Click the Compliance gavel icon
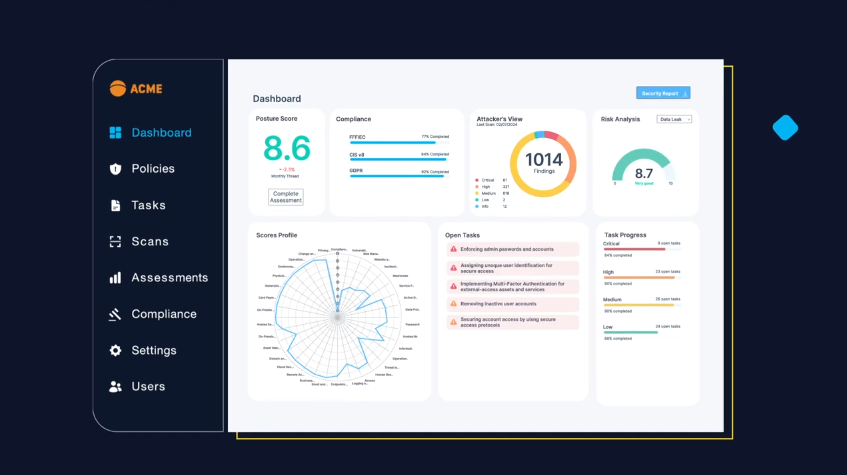The height and width of the screenshot is (475, 847). click(x=115, y=314)
